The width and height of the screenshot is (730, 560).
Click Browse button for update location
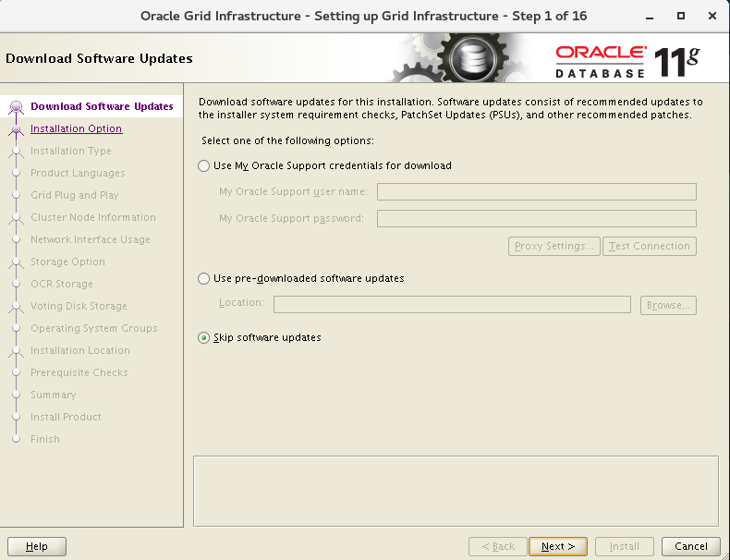tap(668, 305)
